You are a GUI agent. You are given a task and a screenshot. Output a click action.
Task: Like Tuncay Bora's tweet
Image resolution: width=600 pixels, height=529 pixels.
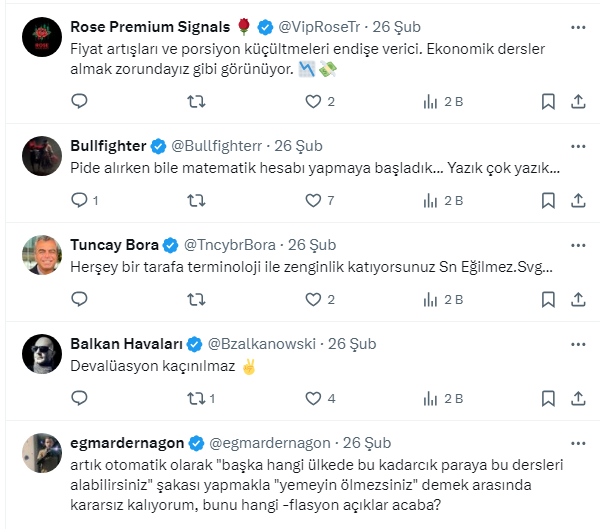(314, 299)
